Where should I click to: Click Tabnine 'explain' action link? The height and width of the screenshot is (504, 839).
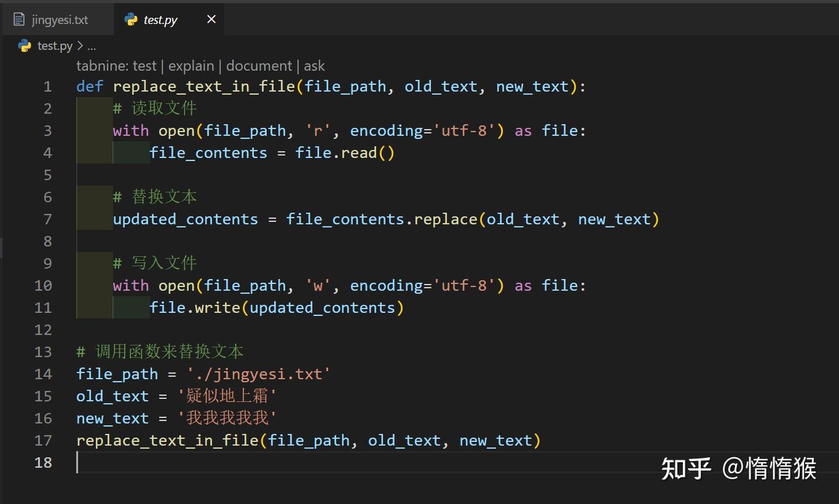click(191, 65)
